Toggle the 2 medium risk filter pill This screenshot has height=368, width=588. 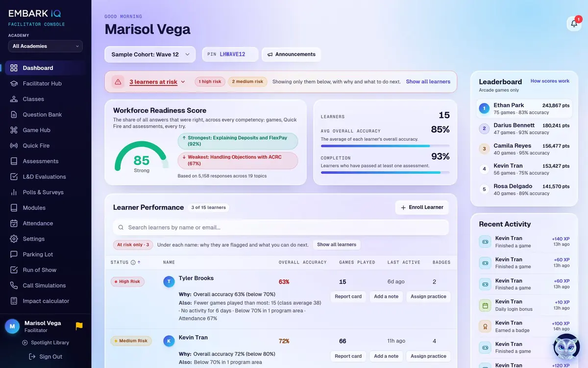(x=247, y=81)
